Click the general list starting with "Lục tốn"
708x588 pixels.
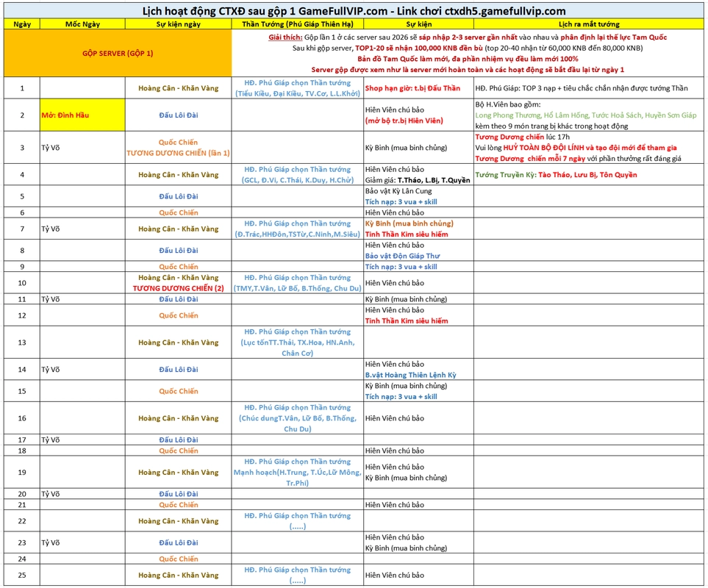pos(297,343)
